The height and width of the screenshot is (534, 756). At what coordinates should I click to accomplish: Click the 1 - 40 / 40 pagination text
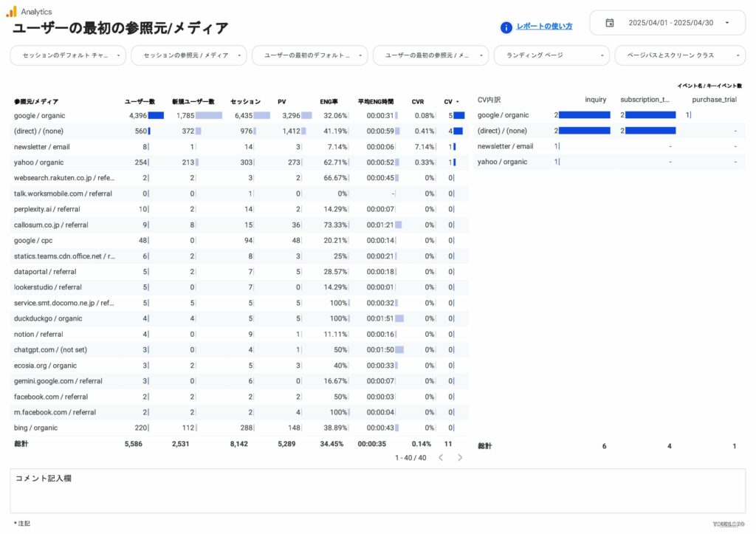(x=410, y=458)
